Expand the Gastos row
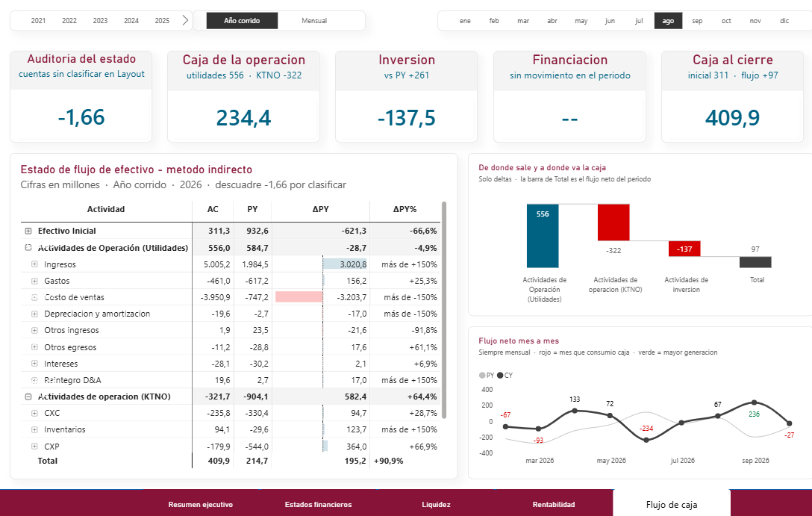 (34, 281)
